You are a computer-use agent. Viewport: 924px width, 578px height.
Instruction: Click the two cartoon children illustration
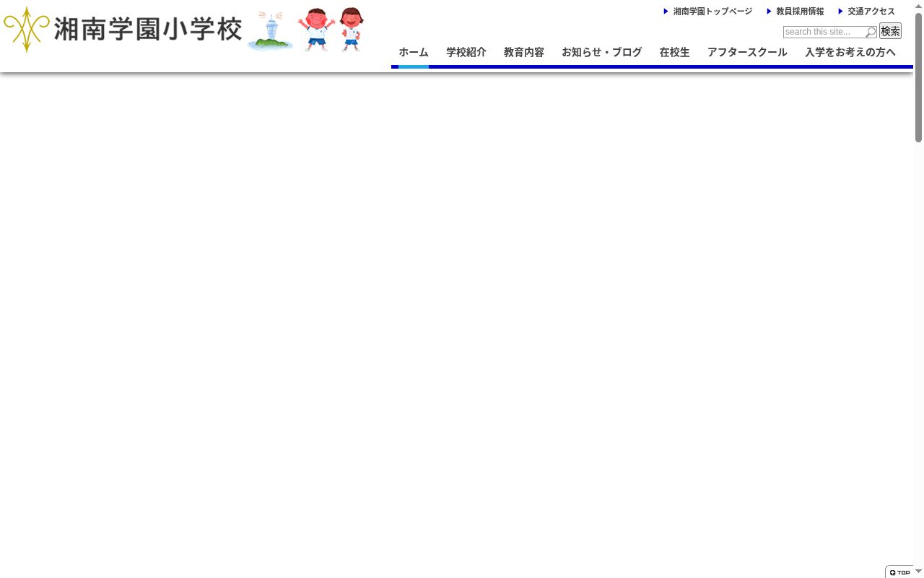point(331,30)
